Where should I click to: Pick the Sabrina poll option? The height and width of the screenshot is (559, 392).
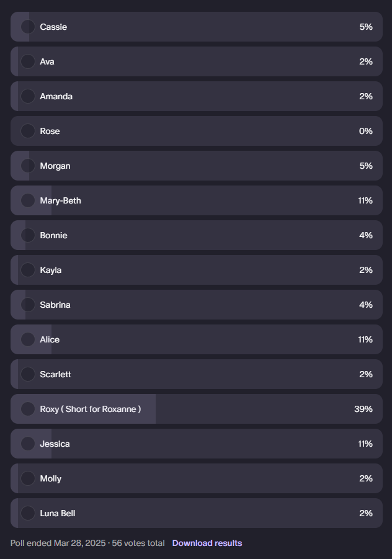coord(28,305)
